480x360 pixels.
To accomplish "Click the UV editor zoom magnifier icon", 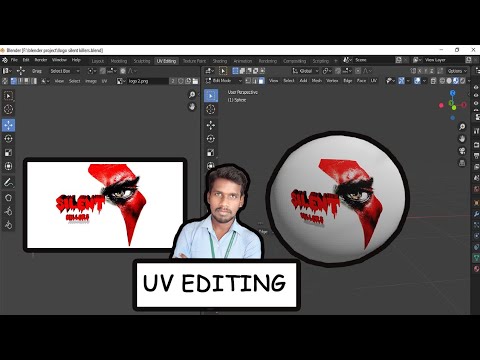I will (192, 95).
